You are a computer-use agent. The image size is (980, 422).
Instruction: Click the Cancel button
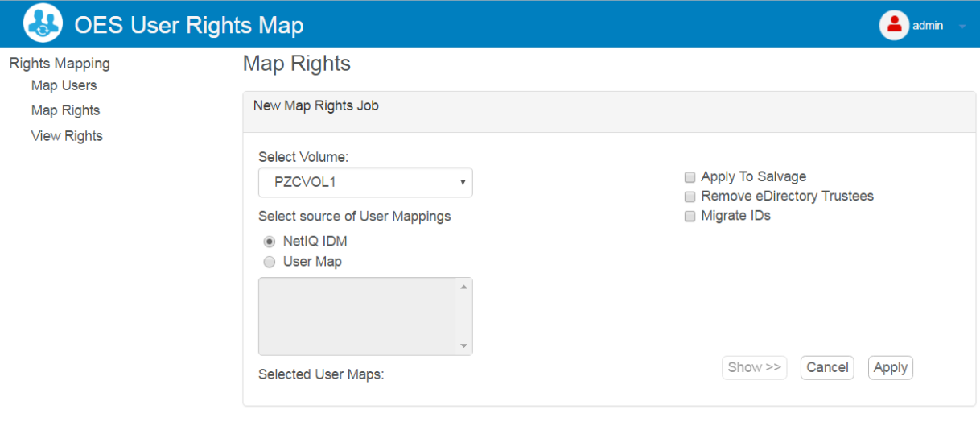(x=827, y=367)
